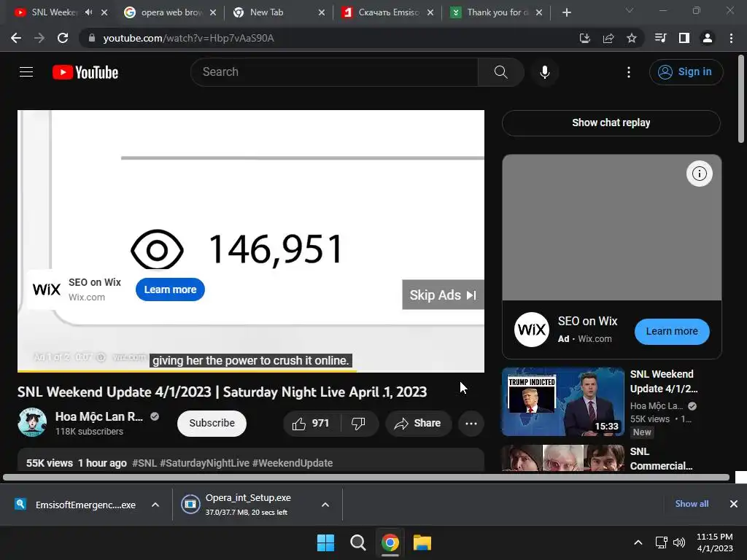
Task: Close the downloads bar
Action: click(734, 504)
